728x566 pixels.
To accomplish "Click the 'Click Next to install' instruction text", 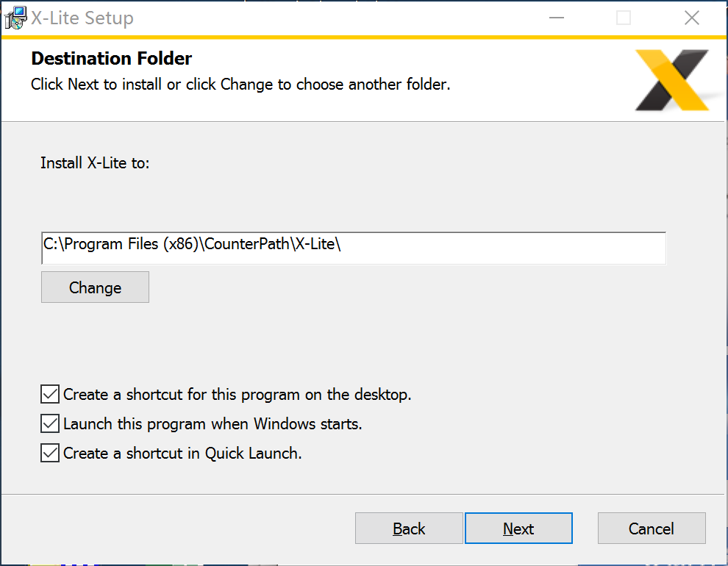I will click(96, 85).
